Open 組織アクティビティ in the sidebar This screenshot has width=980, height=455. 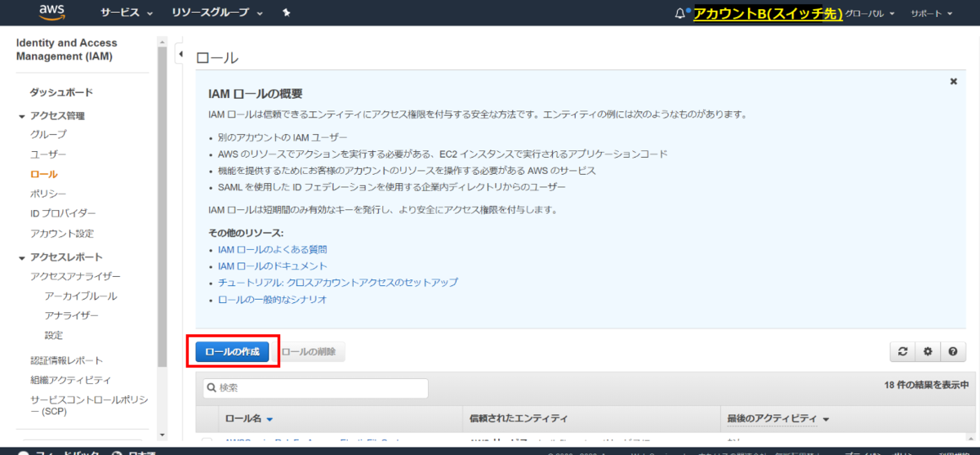(70, 380)
